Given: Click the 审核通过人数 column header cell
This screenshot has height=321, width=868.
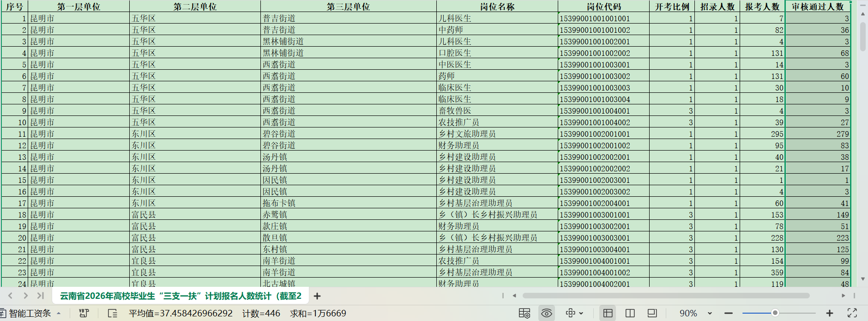Looking at the screenshot, I should pyautogui.click(x=818, y=6).
